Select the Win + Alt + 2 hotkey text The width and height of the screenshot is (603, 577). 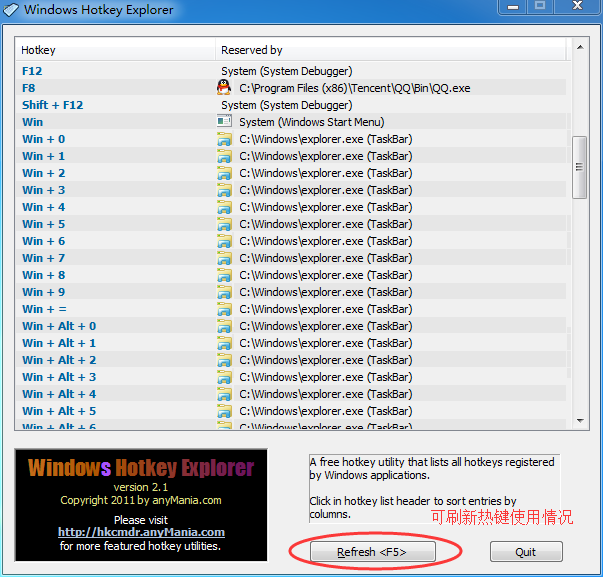tap(59, 360)
